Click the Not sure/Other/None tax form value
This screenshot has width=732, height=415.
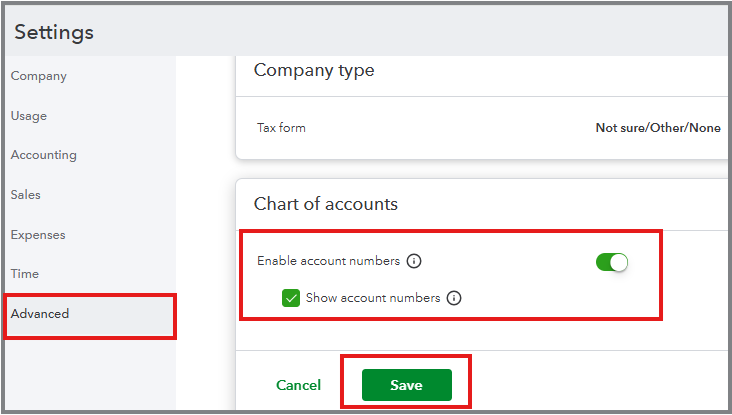657,128
